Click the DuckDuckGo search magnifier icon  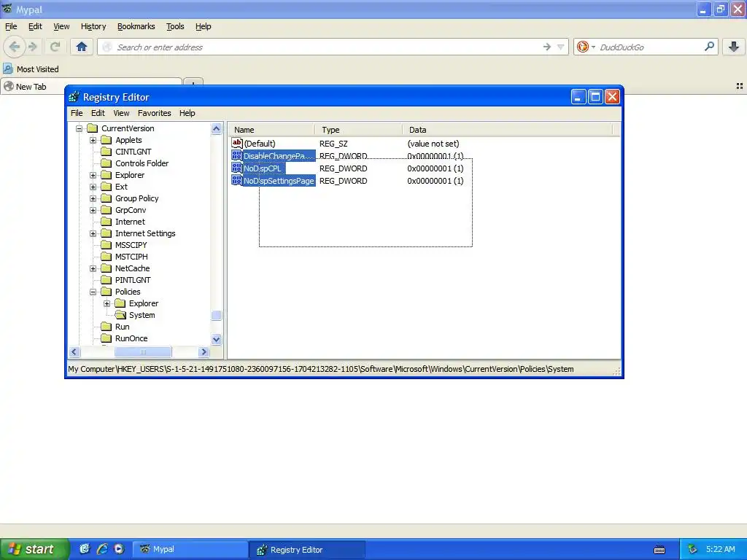[709, 47]
